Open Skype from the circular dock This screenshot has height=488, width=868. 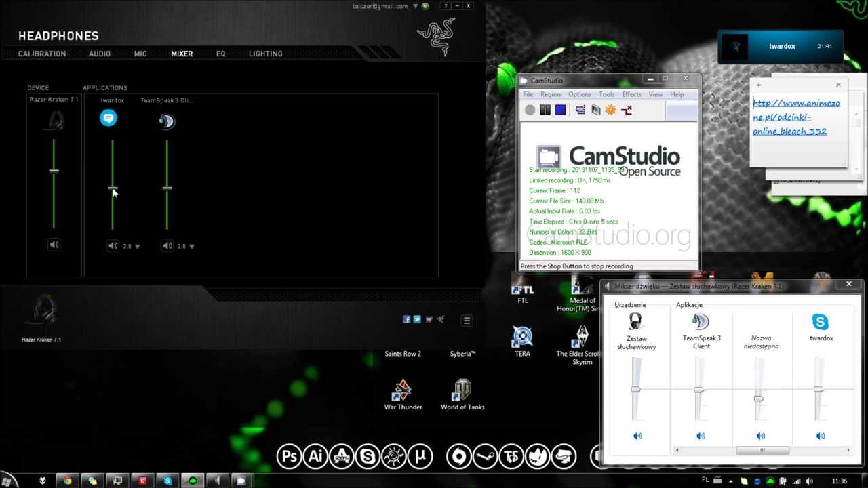point(368,456)
